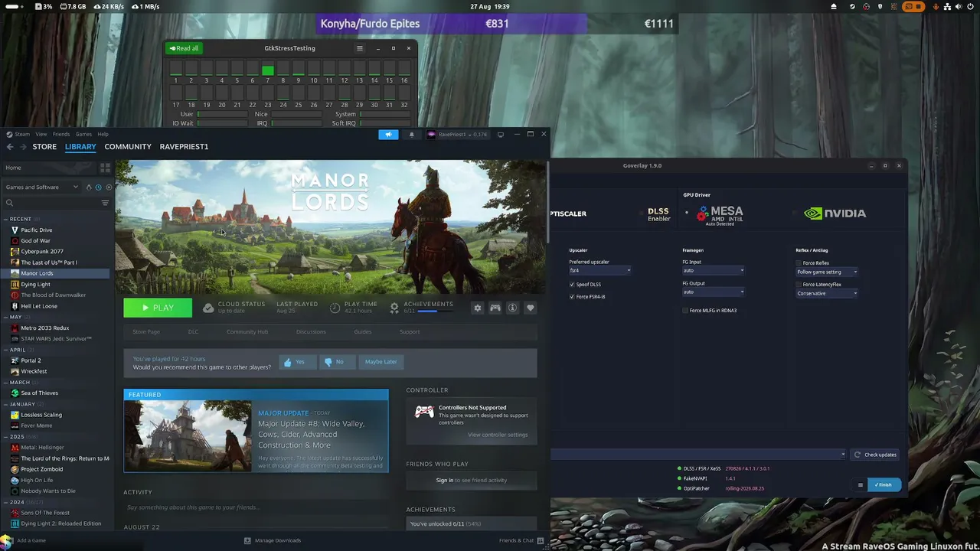
Task: Open the Conservative dropdown in Goverlay
Action: click(x=827, y=293)
